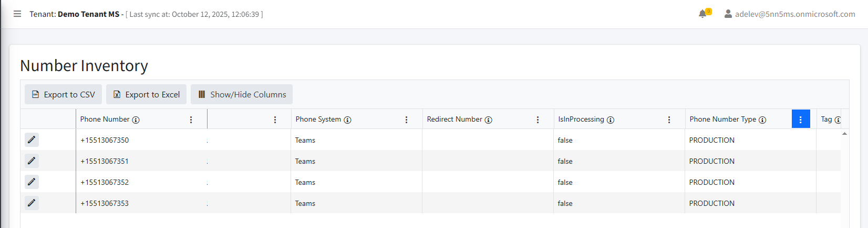The image size is (868, 228).
Task: View info icon for Redirect Number column
Action: (488, 120)
